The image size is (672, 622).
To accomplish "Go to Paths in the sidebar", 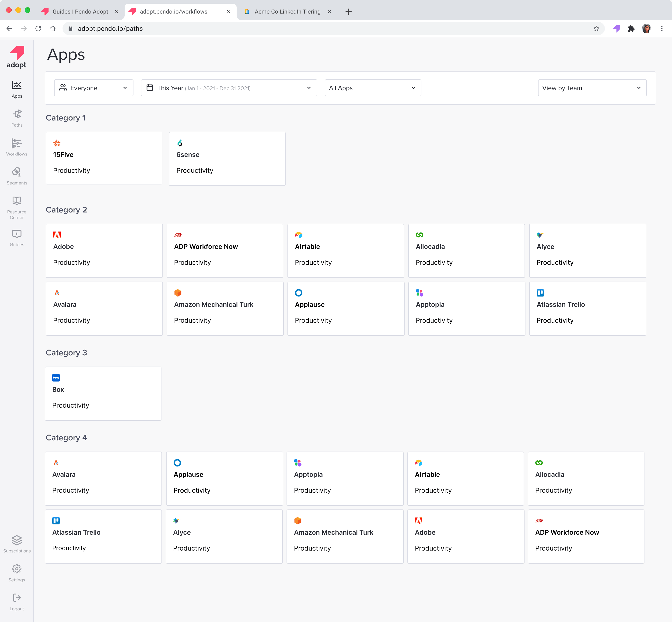I will [x=17, y=118].
